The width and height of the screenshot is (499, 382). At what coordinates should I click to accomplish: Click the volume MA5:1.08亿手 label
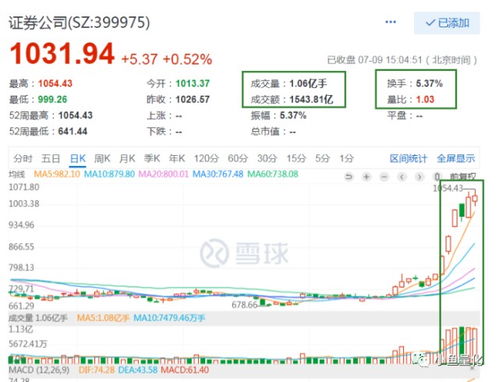pos(103,318)
